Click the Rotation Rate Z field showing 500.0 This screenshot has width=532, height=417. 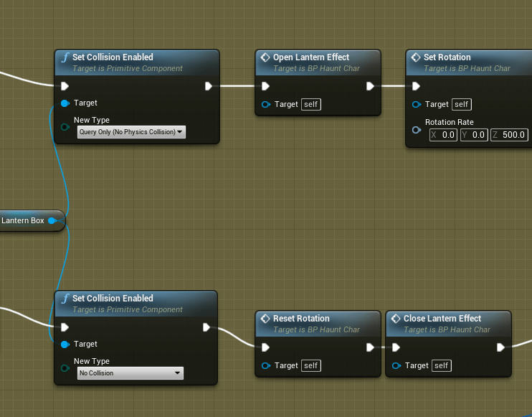(509, 135)
